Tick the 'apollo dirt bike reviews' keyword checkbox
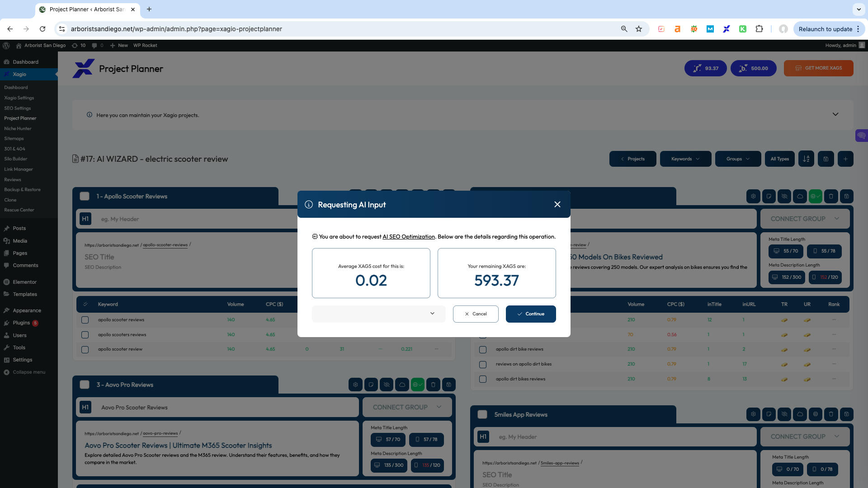Viewport: 868px width, 488px height. pos(483,350)
